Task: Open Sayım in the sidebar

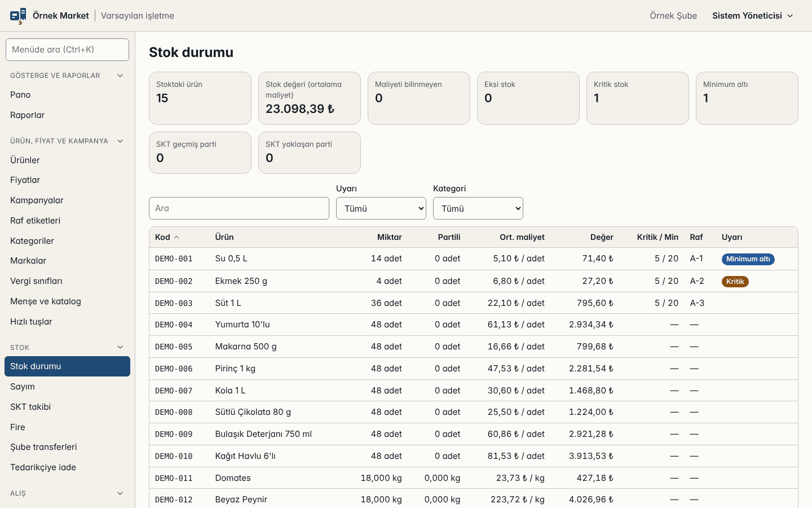Action: tap(67, 387)
